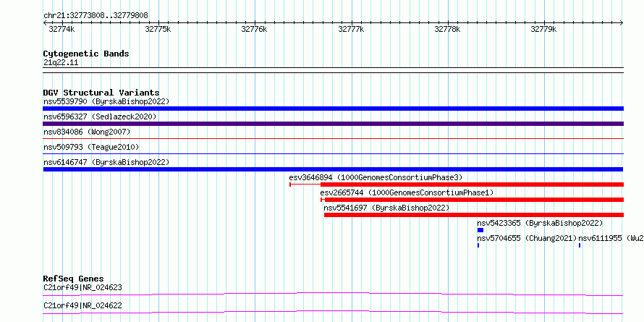Click the blue bar of nsv5539790

pos(333,109)
